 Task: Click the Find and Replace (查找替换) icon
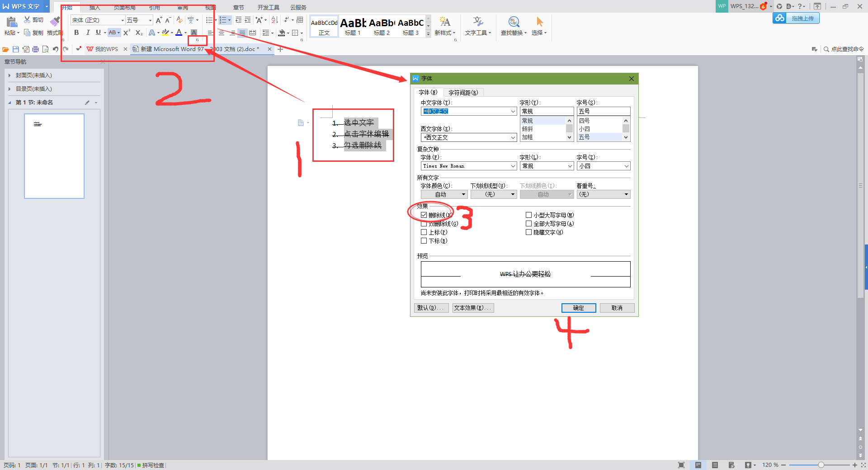tap(514, 22)
